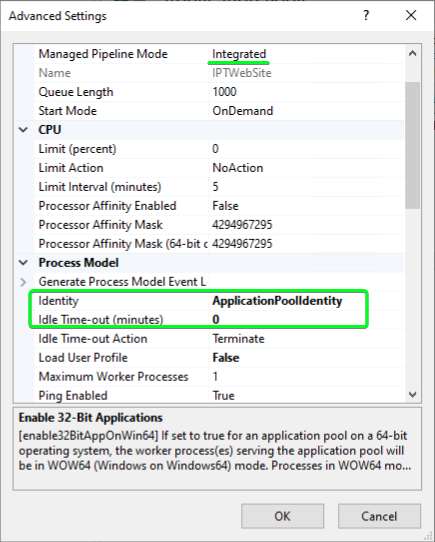This screenshot has width=435, height=542.
Task: Select the Identity property
Action: click(58, 301)
